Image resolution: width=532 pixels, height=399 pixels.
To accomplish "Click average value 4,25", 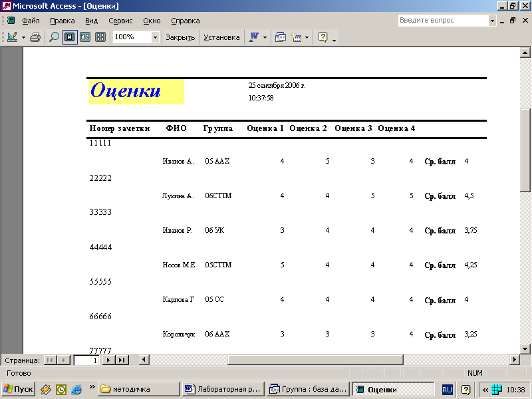I will [x=471, y=265].
